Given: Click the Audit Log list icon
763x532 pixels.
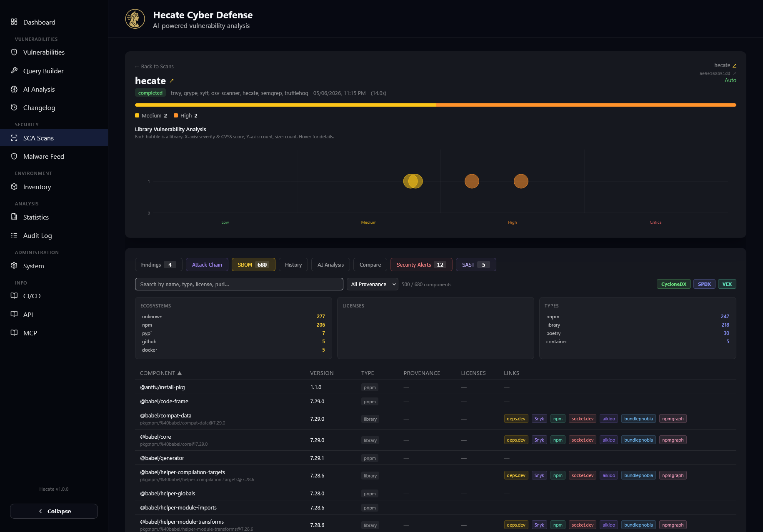Looking at the screenshot, I should 14,235.
